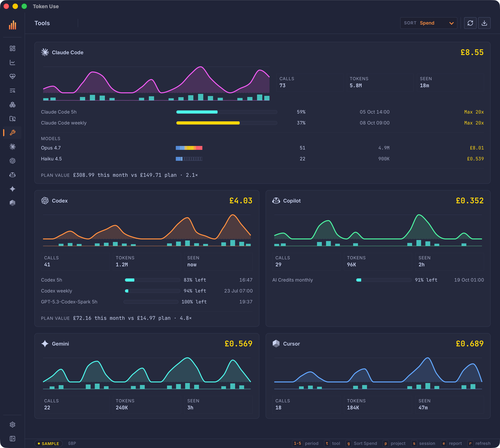The height and width of the screenshot is (448, 500).
Task: Click the £0.569 Gemini spend
Action: [238, 344]
